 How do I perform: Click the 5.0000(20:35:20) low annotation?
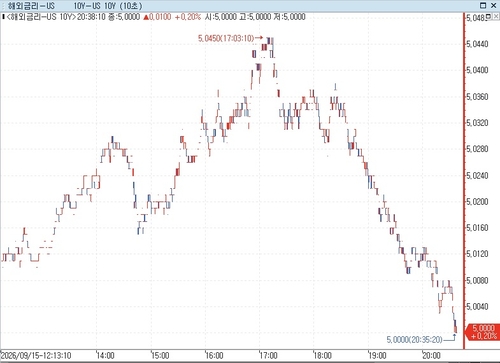coord(414,340)
